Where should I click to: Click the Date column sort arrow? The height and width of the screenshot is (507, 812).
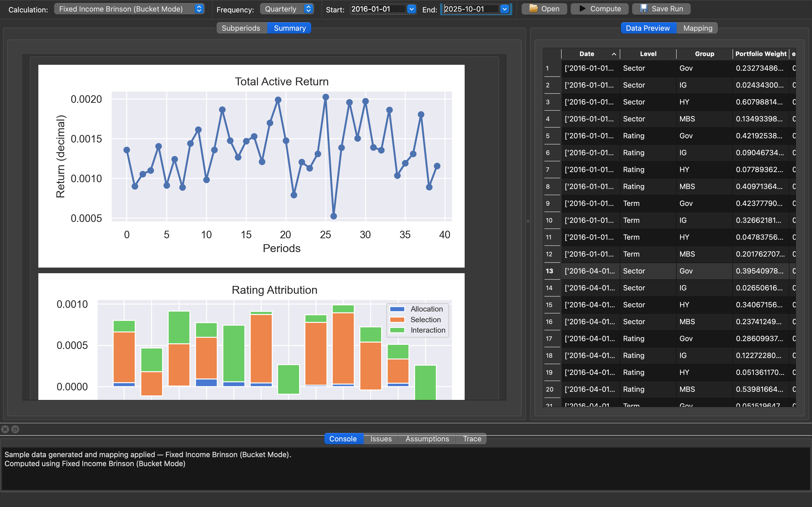[x=614, y=54]
